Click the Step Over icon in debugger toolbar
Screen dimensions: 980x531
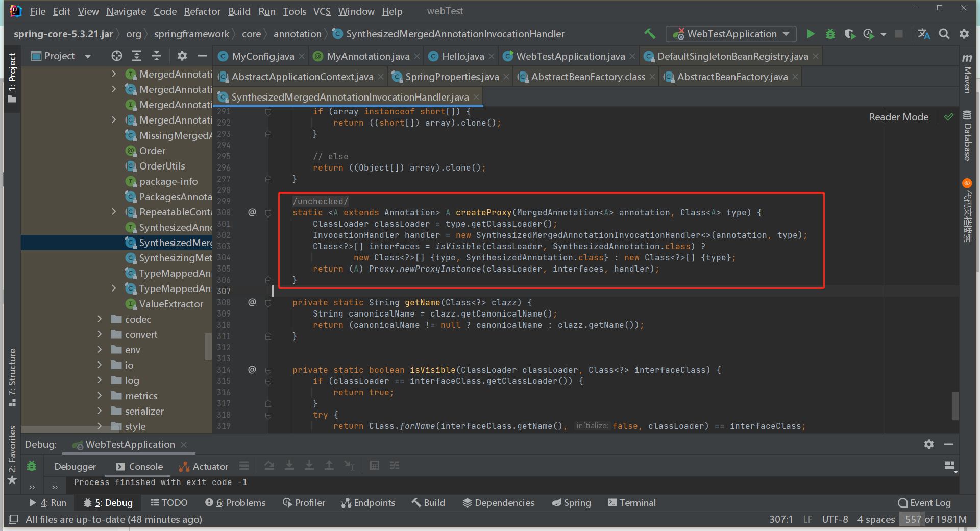(x=269, y=465)
